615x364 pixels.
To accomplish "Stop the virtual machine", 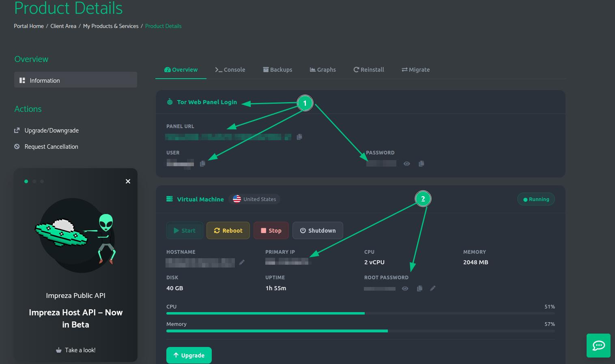I will tap(271, 231).
